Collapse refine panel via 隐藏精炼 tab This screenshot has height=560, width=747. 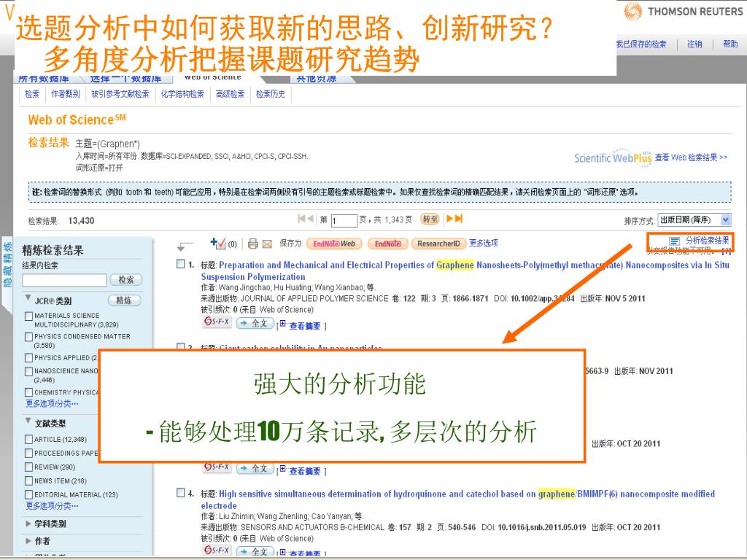pyautogui.click(x=7, y=264)
